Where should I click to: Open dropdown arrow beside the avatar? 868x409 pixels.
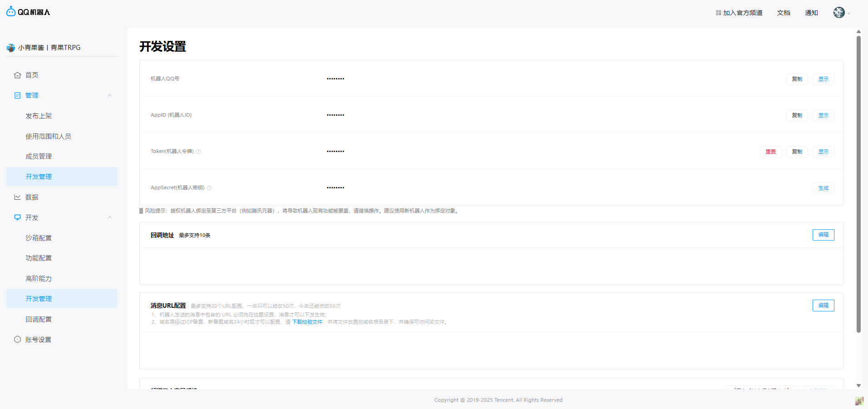pyautogui.click(x=849, y=14)
